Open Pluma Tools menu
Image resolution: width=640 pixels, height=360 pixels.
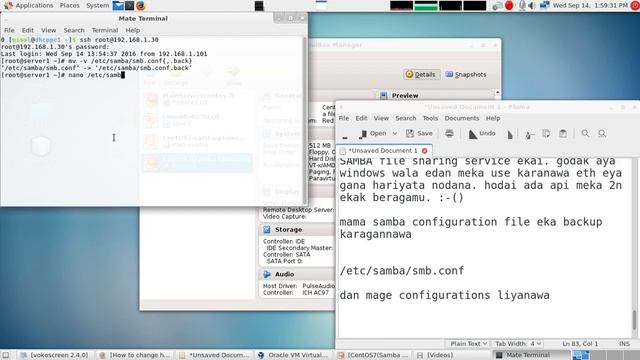[430, 118]
